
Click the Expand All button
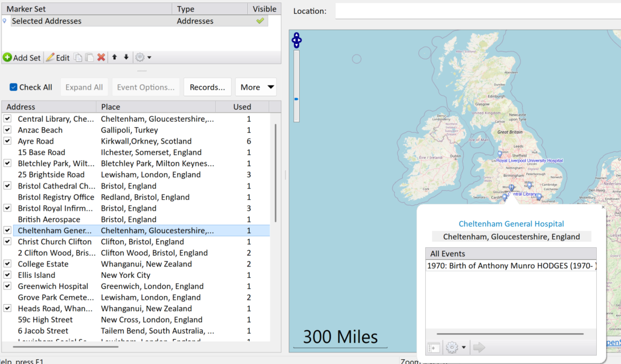point(84,87)
